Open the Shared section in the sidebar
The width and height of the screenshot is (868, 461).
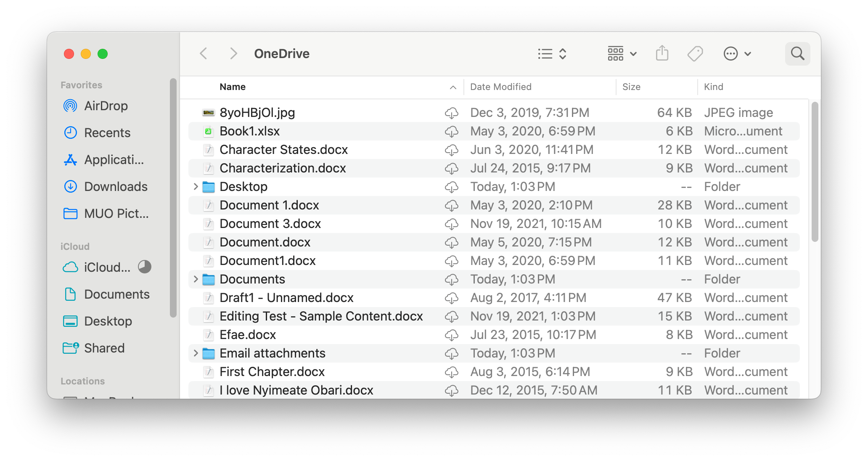(104, 348)
